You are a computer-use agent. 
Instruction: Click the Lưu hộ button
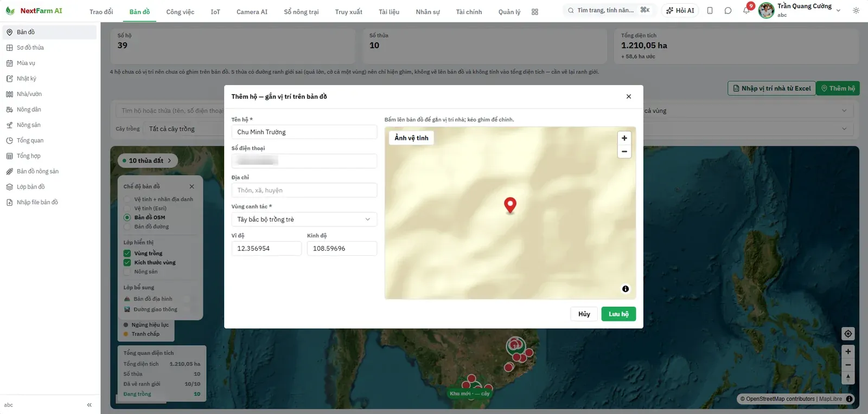(618, 314)
